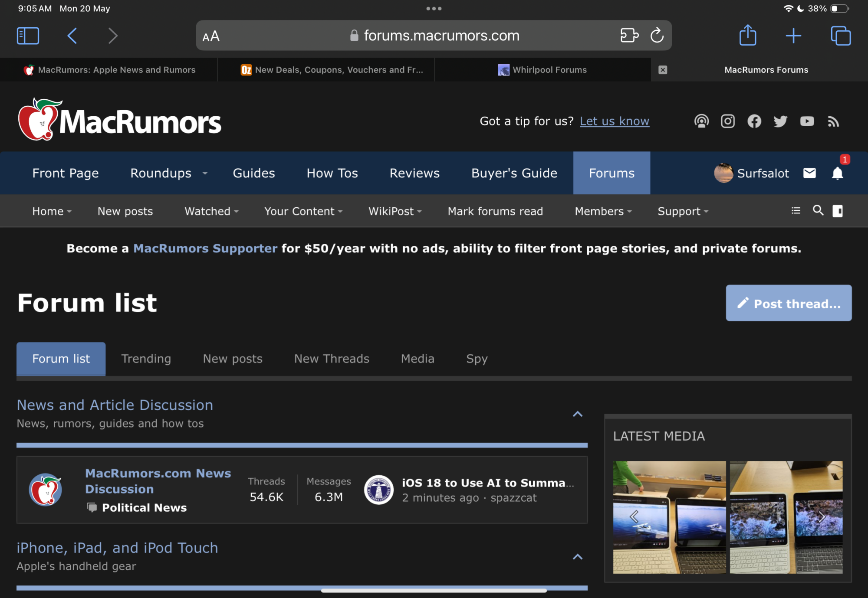Switch to the New Threads tab
The image size is (868, 598).
[332, 359]
